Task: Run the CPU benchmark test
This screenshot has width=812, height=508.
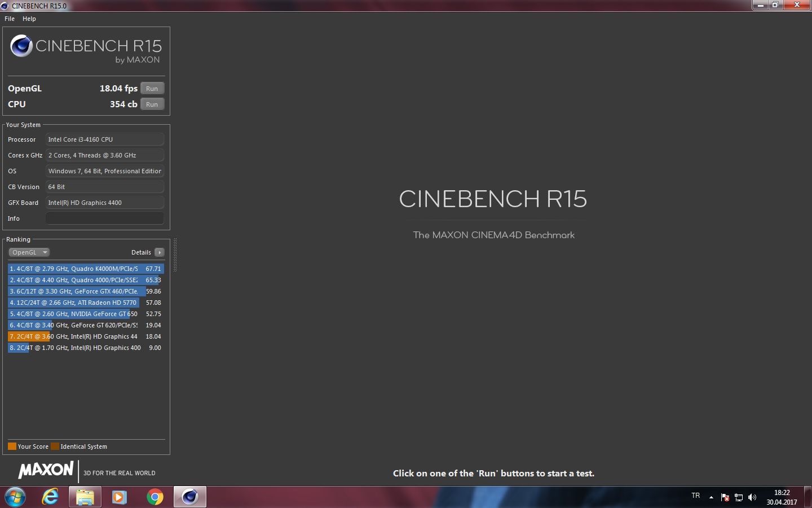Action: tap(152, 104)
